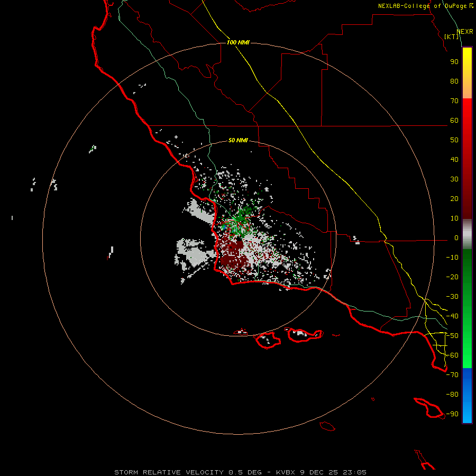Click the -80 value on the velocity scale

[x=452, y=395]
